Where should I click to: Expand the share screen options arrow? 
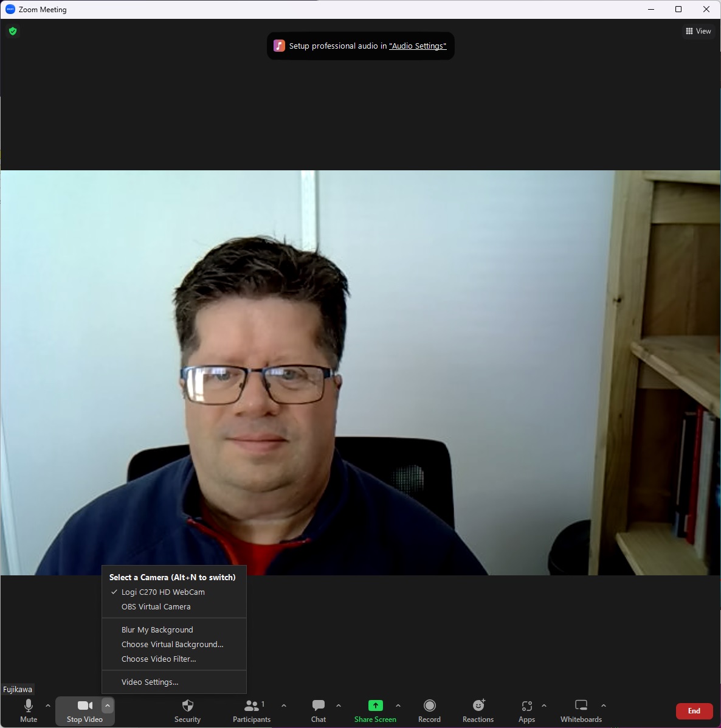[x=398, y=705]
